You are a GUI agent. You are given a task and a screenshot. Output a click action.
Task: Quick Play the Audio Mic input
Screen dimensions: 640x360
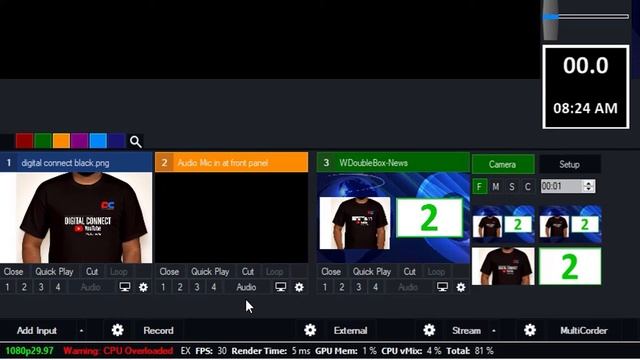[210, 272]
